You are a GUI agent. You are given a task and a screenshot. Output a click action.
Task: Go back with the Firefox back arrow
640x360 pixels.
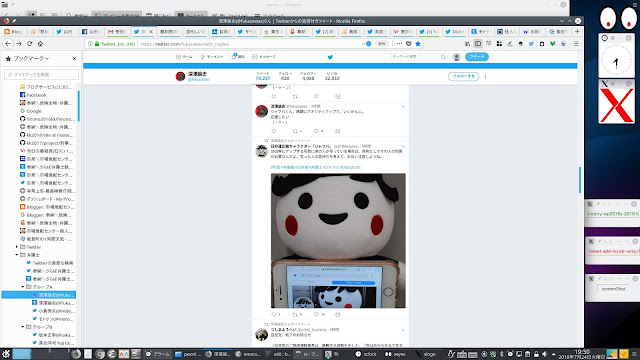coord(8,44)
